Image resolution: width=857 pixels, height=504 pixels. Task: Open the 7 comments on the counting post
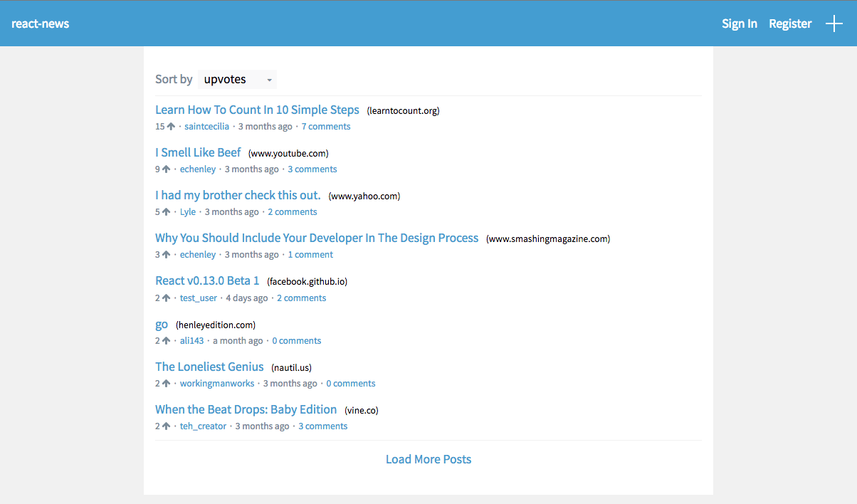326,126
